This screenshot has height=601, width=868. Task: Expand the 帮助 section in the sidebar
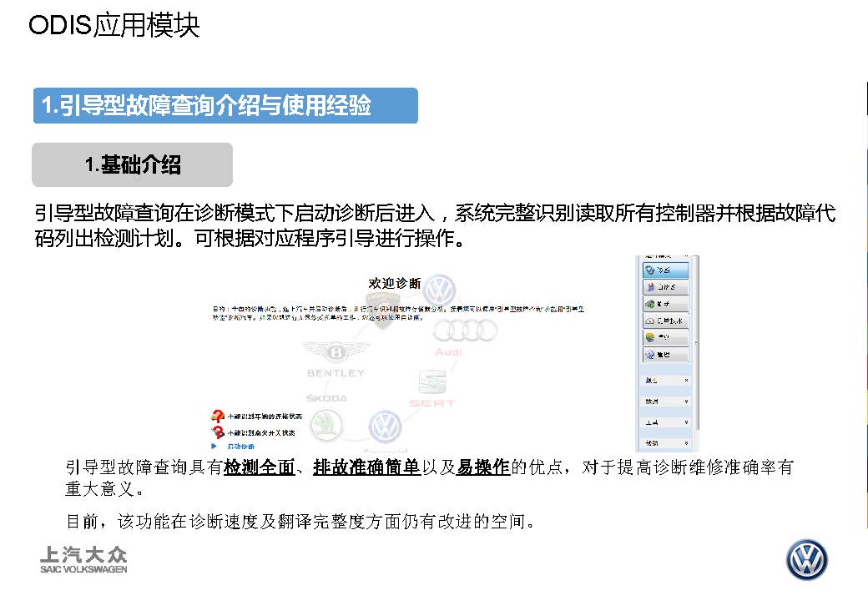[x=667, y=443]
